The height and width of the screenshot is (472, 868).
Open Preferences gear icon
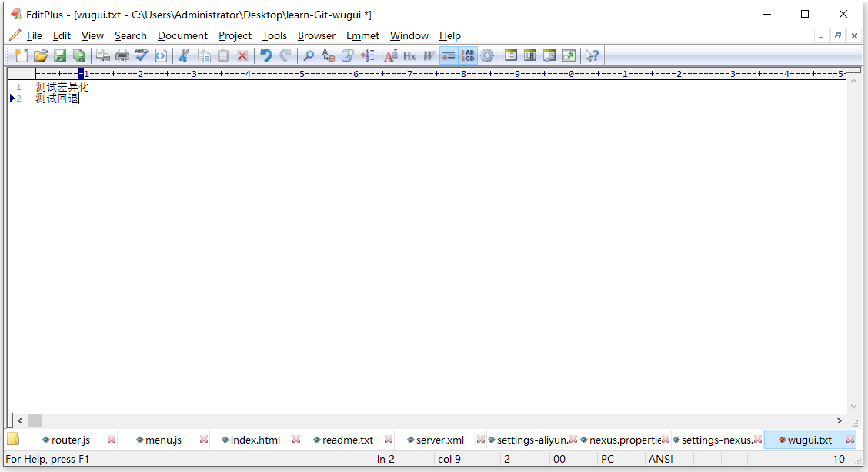(x=487, y=55)
